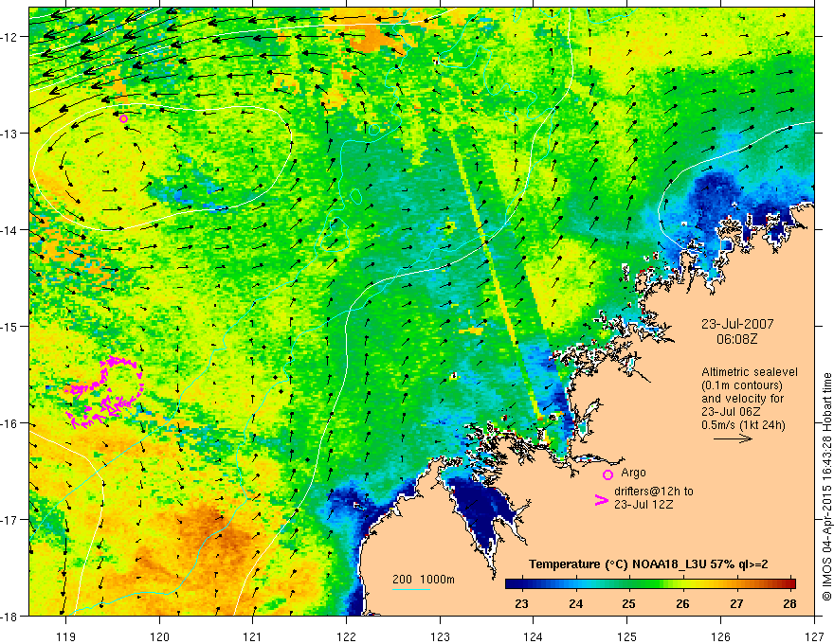834x644 pixels.
Task: Click "Altimetric sealevel" legend text
Action: tap(750, 372)
